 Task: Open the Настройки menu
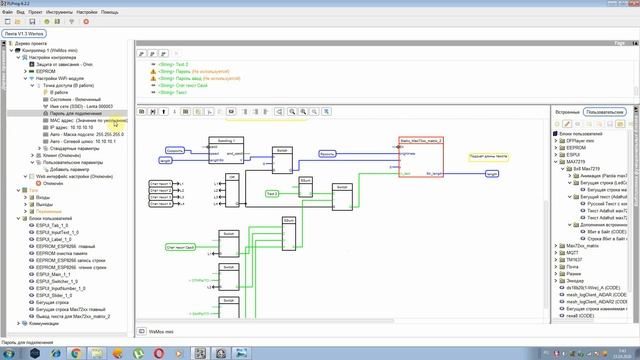[x=87, y=12]
